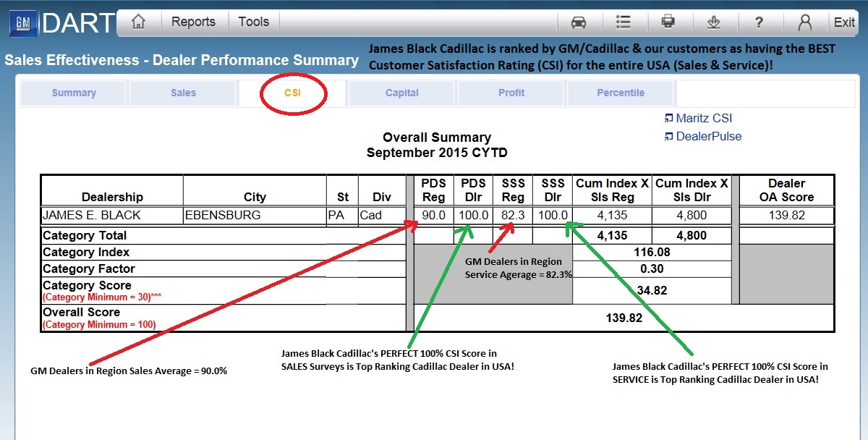Exit the DART application
Image resolution: width=868 pixels, height=440 pixels.
click(844, 22)
